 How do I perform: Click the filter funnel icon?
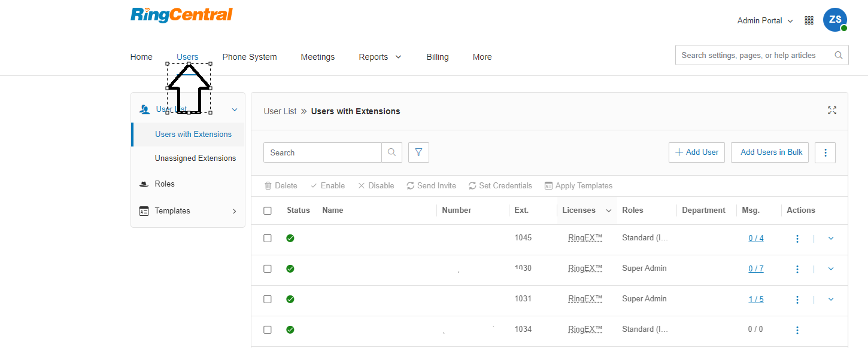click(418, 152)
